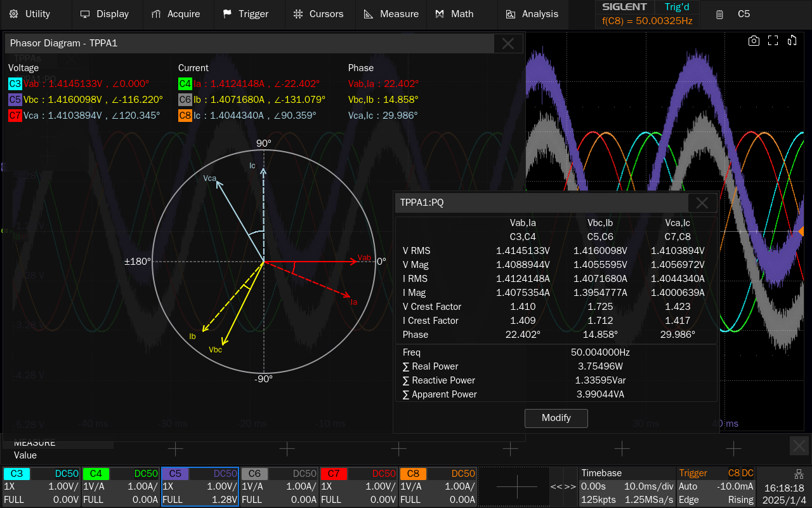Open the C5 channel label notes icon
Viewport: 812px width, 508px height.
click(719, 14)
